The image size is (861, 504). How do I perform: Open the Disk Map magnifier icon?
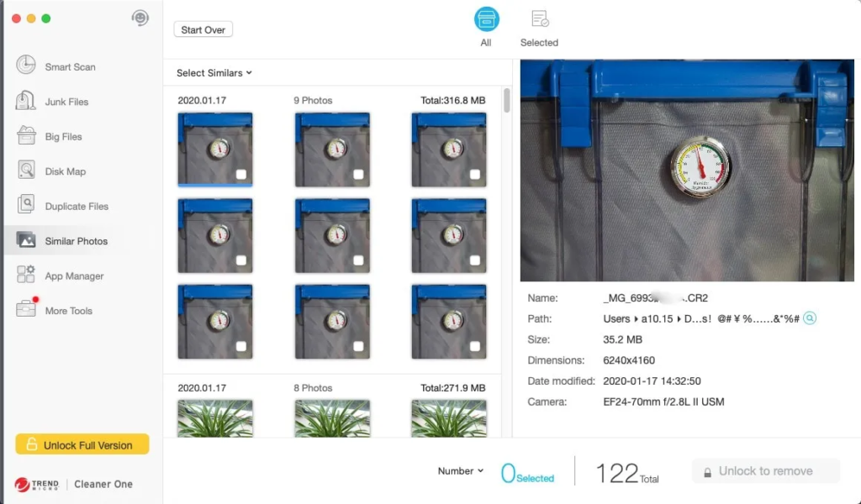click(x=26, y=170)
